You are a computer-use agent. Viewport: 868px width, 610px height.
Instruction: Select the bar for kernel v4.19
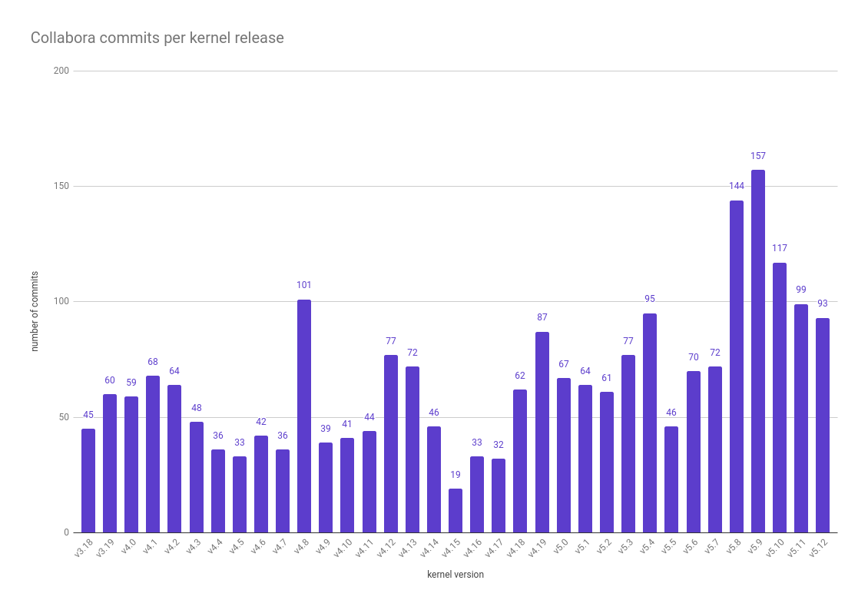[x=542, y=433]
